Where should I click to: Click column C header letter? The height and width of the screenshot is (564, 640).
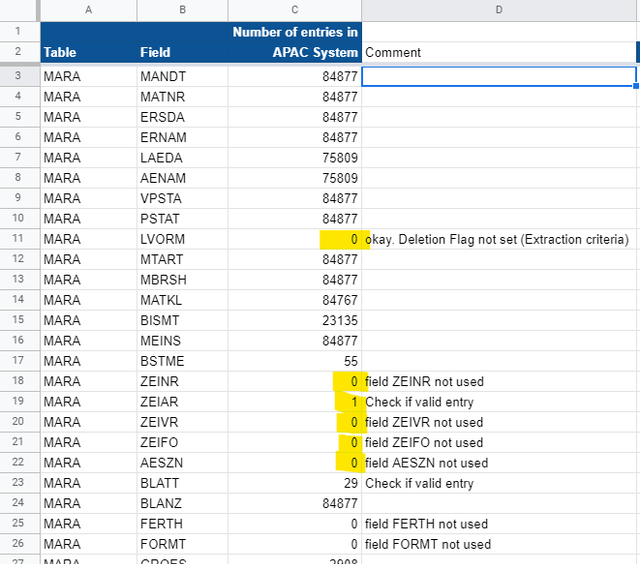click(x=294, y=9)
